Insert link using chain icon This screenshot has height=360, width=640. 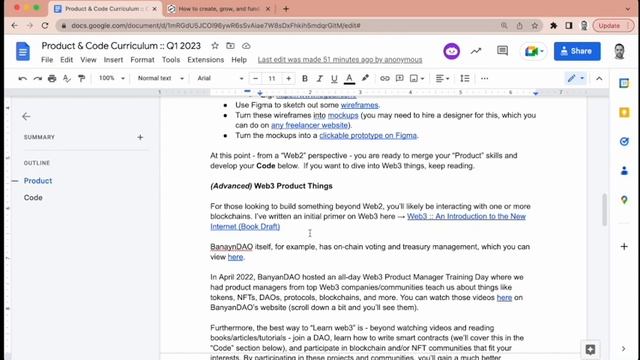coord(384,78)
